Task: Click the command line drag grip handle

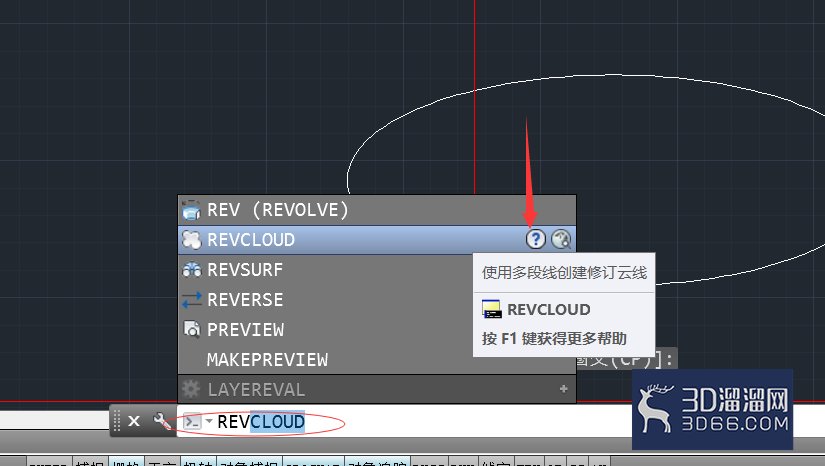Action: [117, 421]
